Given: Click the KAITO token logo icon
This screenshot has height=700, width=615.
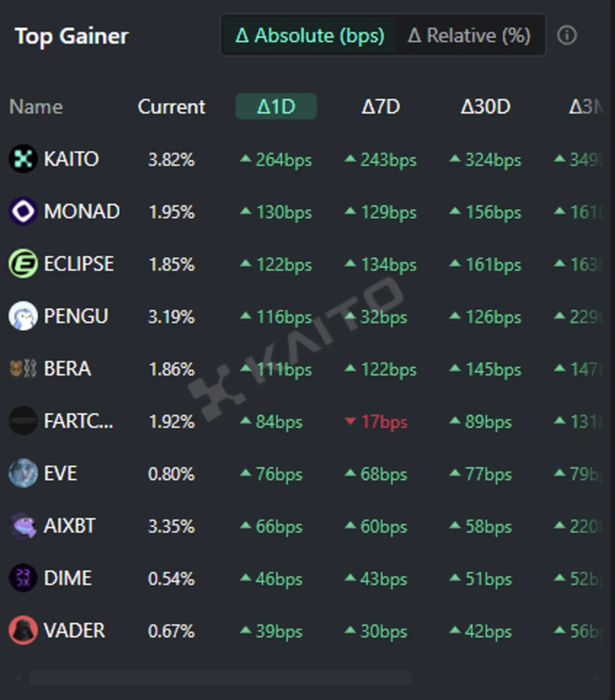Looking at the screenshot, I should [x=23, y=159].
